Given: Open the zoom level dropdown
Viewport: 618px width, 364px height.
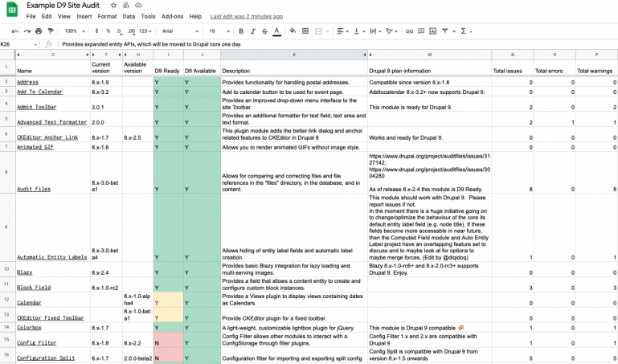Looking at the screenshot, I should tap(75, 31).
